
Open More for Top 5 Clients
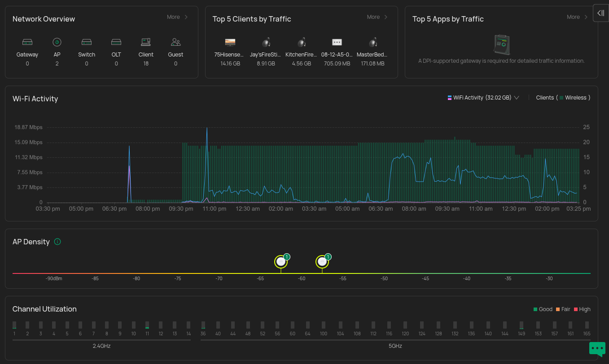click(377, 17)
